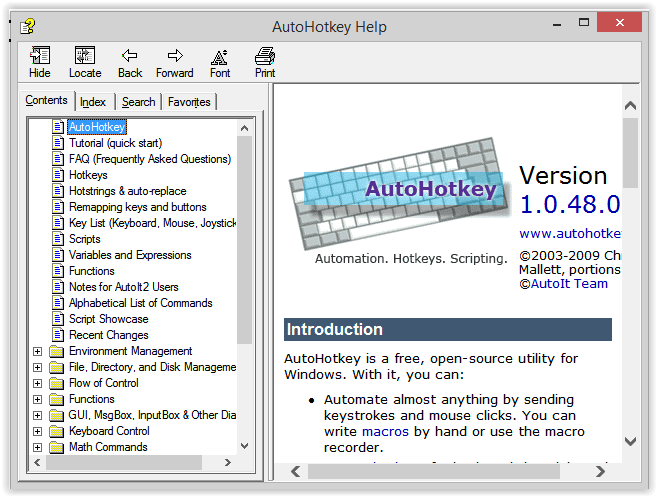The image size is (657, 497).
Task: Switch to the Contents tab
Action: (x=47, y=100)
